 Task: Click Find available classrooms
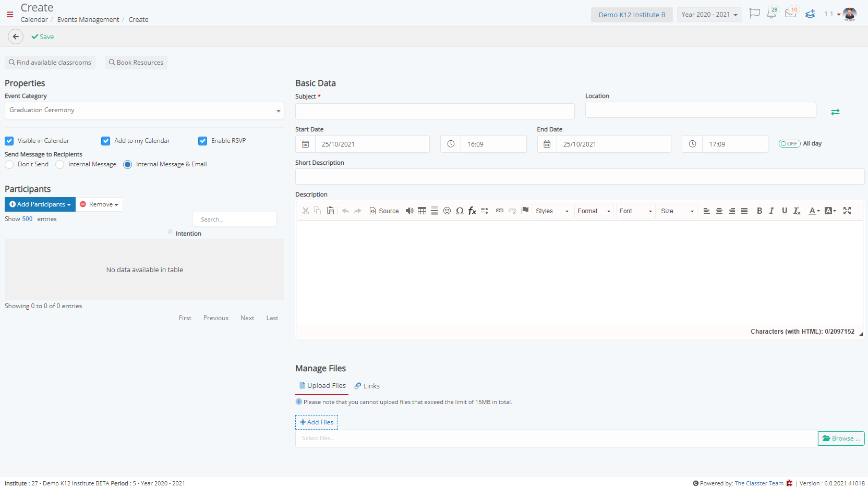pos(50,63)
